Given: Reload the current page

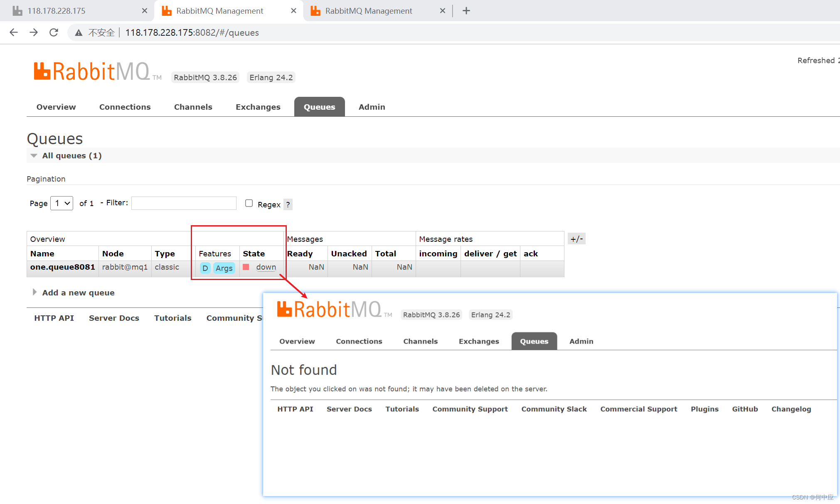Looking at the screenshot, I should coord(54,32).
